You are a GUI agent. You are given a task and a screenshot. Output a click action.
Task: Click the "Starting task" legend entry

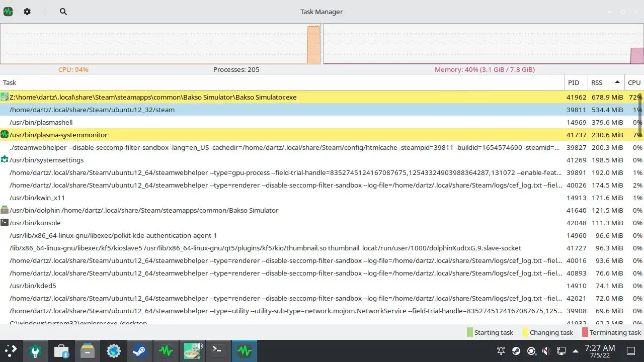(x=490, y=332)
